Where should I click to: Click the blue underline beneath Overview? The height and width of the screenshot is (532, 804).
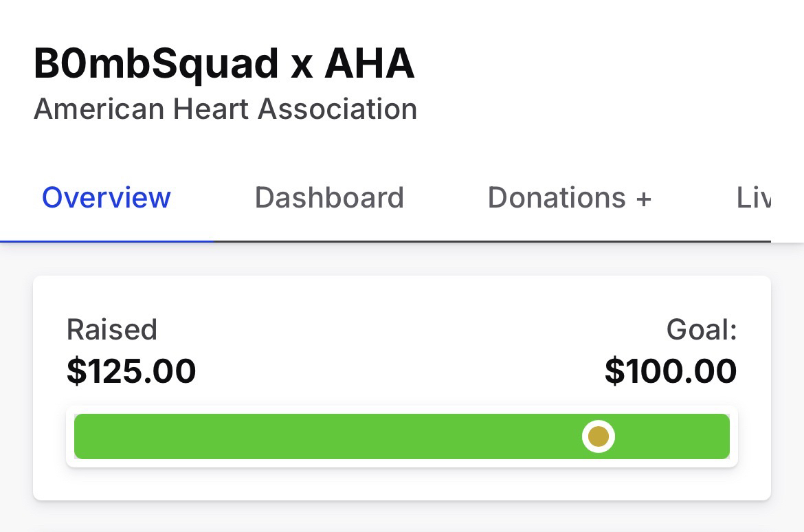pyautogui.click(x=107, y=241)
